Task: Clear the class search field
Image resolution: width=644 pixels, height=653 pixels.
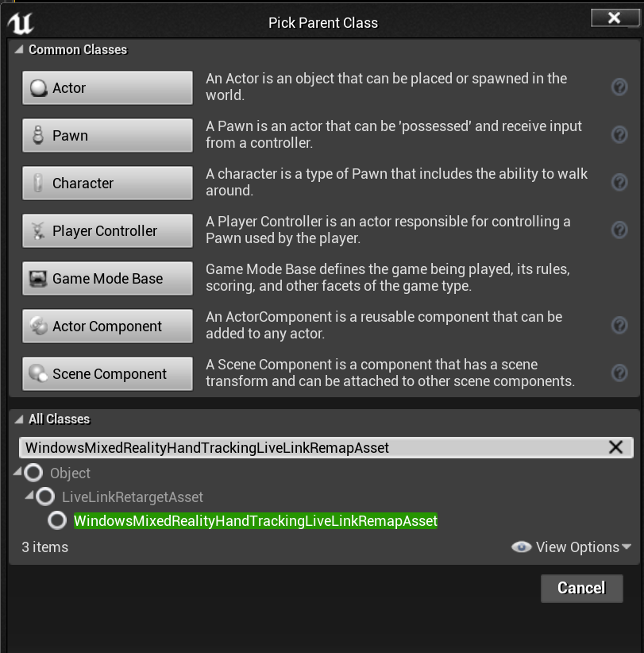Action: coord(616,447)
